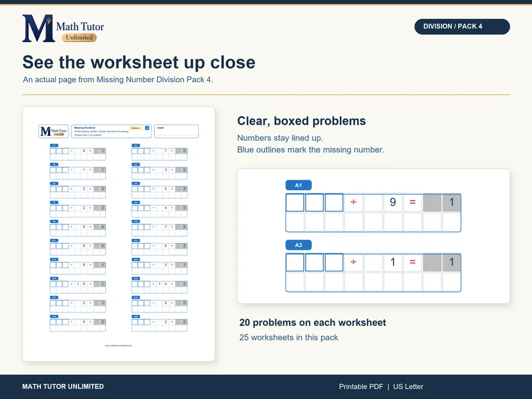Click "US Letter" in the footer
This screenshot has width=532, height=399.
click(x=408, y=387)
